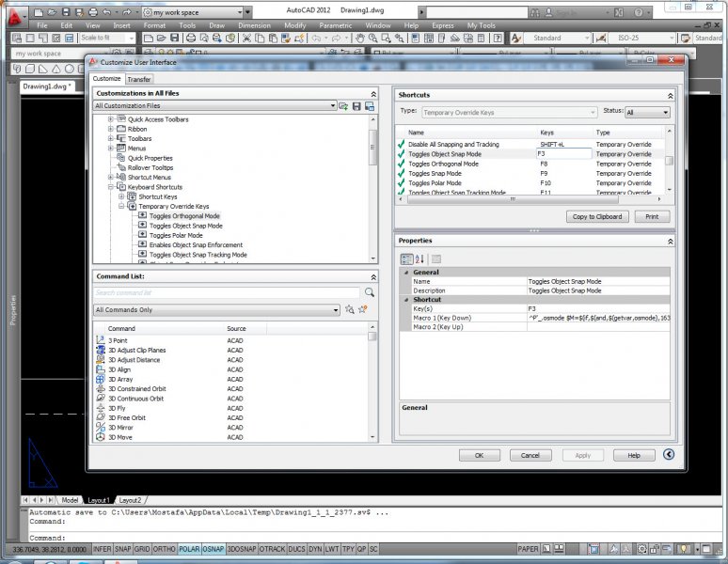This screenshot has width=728, height=564.
Task: Open the All Customization Files dropdown
Action: pos(215,105)
